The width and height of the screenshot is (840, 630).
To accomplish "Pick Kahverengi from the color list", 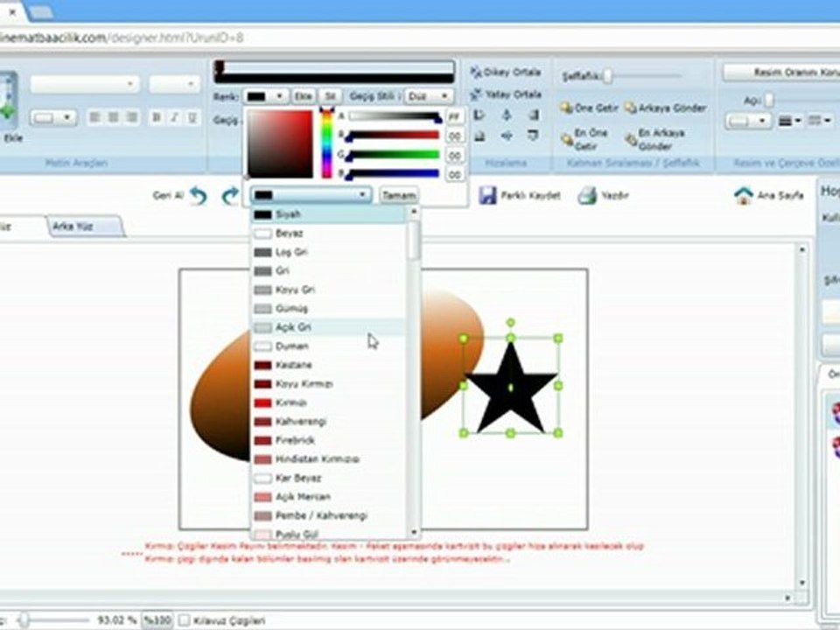I will coord(328,422).
